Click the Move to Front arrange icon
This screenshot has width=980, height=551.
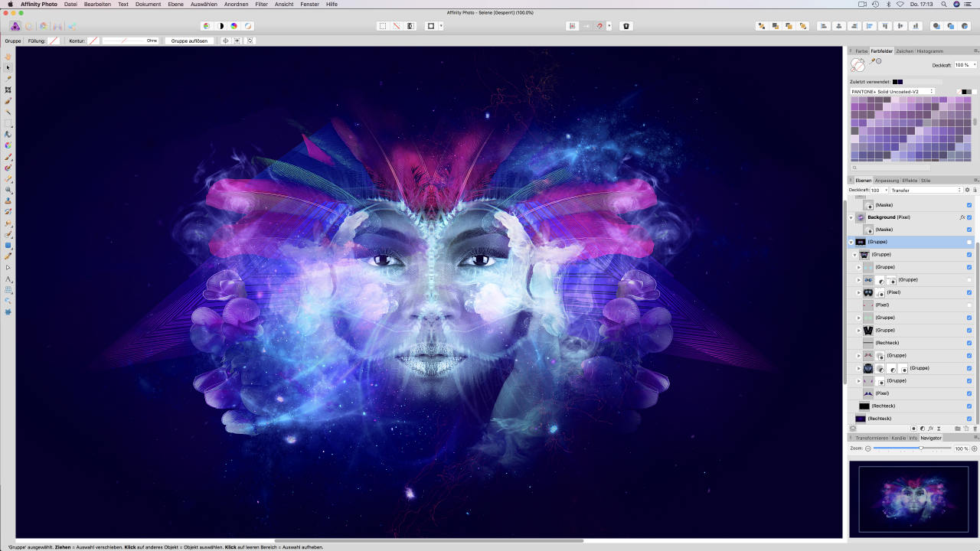803,26
